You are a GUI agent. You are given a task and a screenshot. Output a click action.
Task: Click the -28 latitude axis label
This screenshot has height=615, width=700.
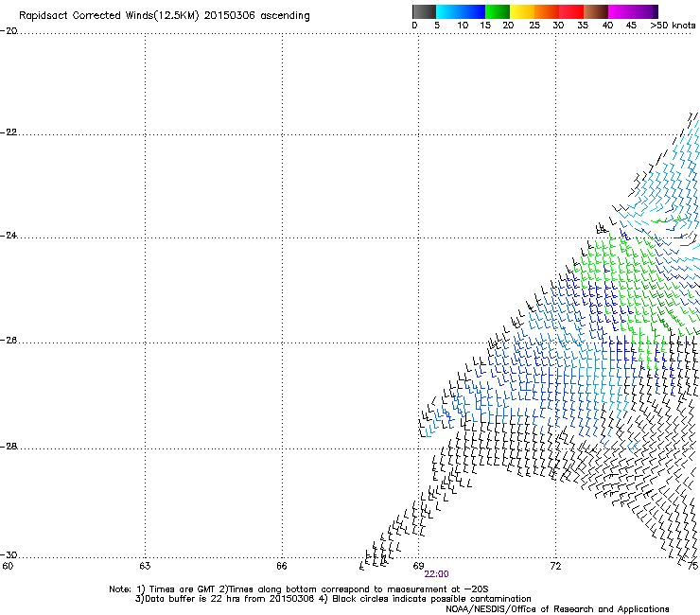click(9, 447)
